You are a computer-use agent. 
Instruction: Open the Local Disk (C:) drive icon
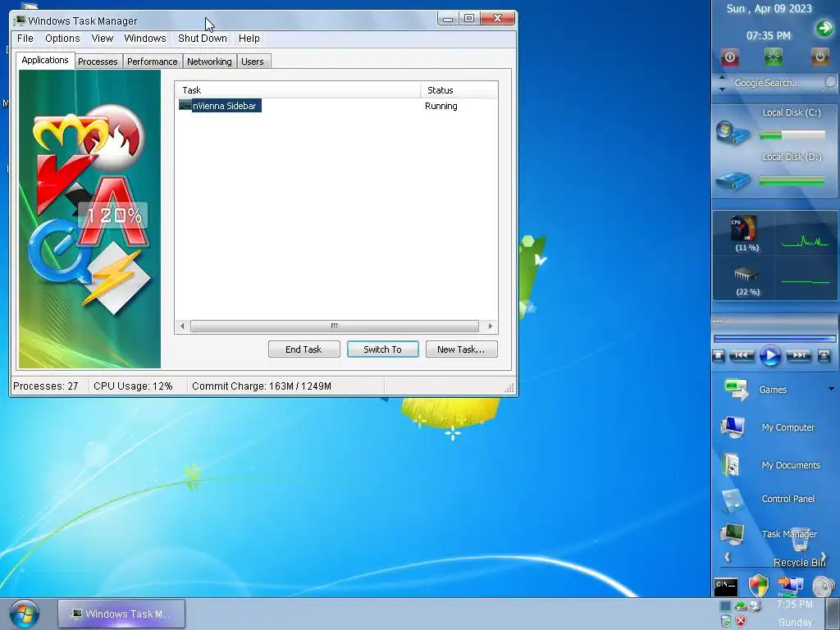click(733, 134)
